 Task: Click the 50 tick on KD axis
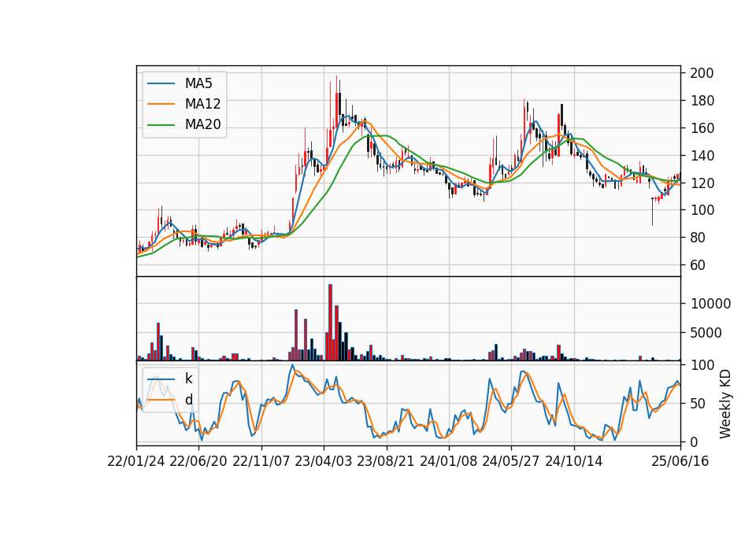tap(698, 404)
